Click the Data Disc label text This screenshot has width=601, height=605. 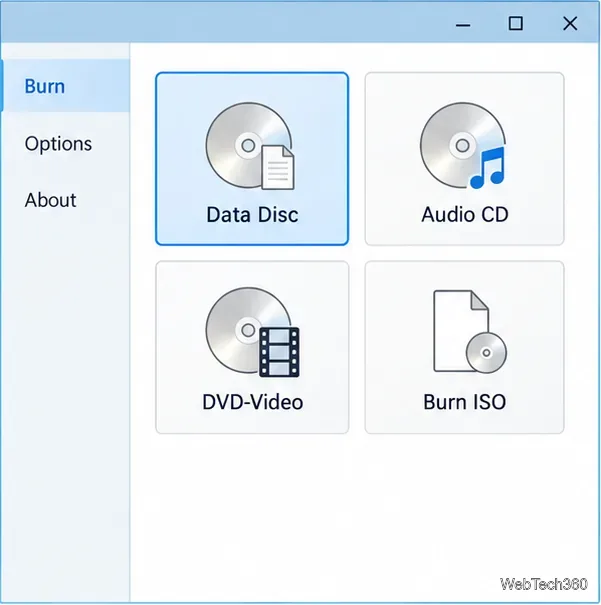(252, 215)
